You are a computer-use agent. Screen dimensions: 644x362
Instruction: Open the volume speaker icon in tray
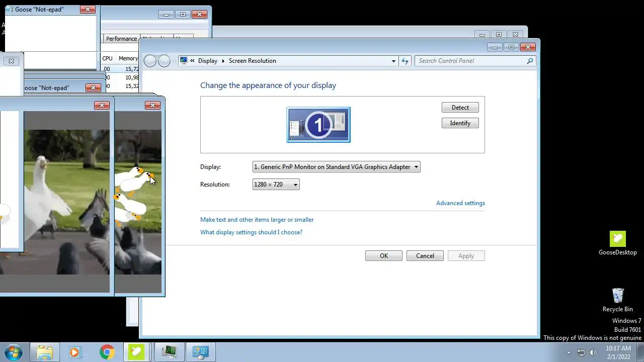click(x=593, y=352)
